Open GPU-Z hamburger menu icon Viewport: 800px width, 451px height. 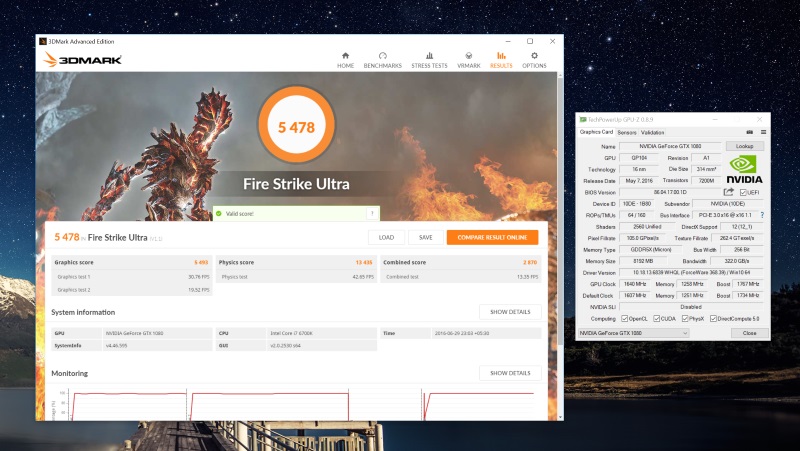coord(763,132)
